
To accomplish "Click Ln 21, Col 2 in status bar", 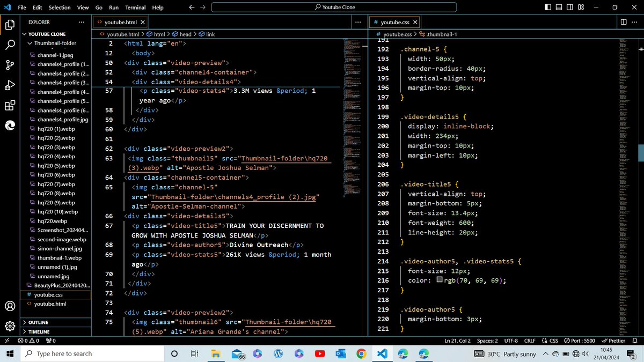I will tap(458, 341).
